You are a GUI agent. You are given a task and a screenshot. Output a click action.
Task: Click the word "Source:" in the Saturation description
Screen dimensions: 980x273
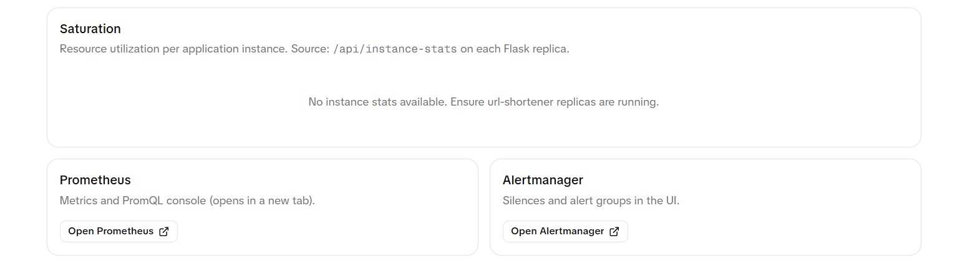tap(310, 49)
